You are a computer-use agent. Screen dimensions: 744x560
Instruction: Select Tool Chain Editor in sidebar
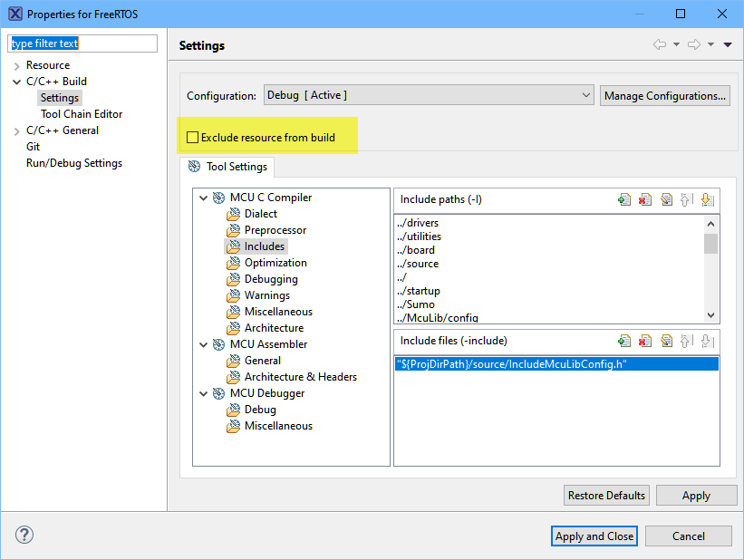tap(81, 114)
